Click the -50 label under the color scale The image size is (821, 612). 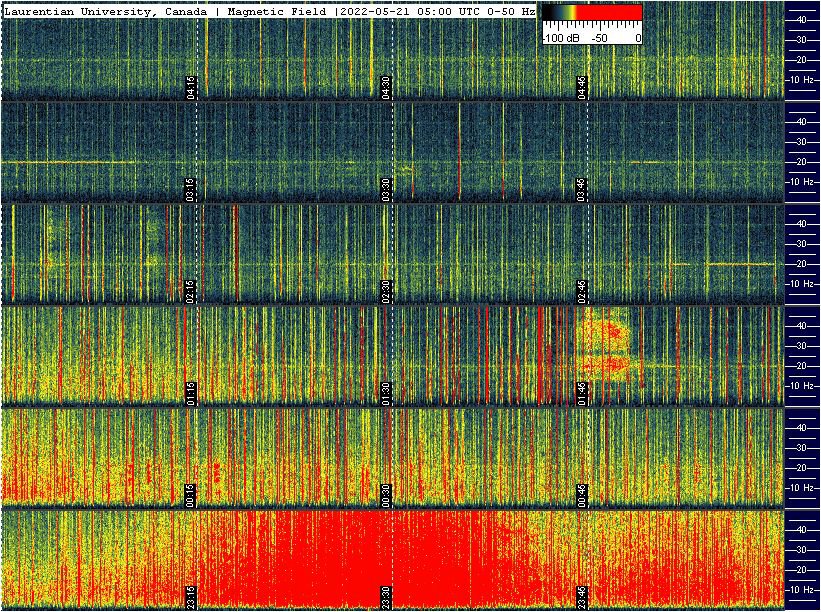(x=600, y=38)
